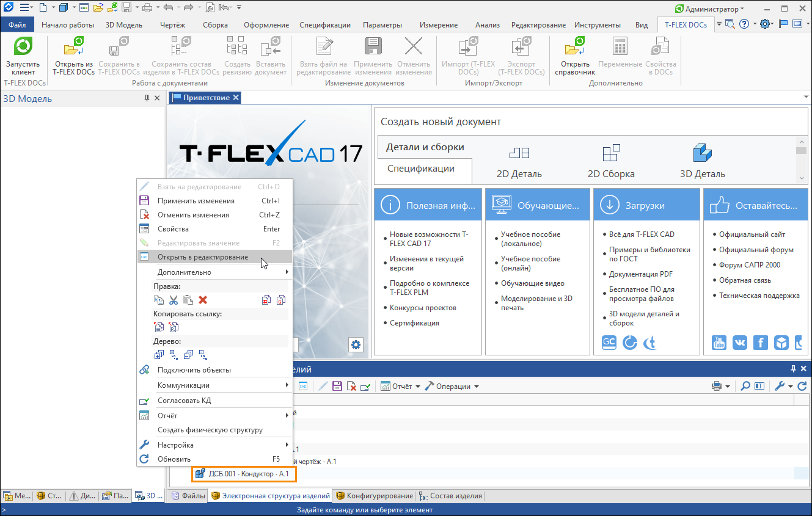Screen dimensions: 812x516
Task: Switch to the Сборка ribbon tab
Action: 215,25
